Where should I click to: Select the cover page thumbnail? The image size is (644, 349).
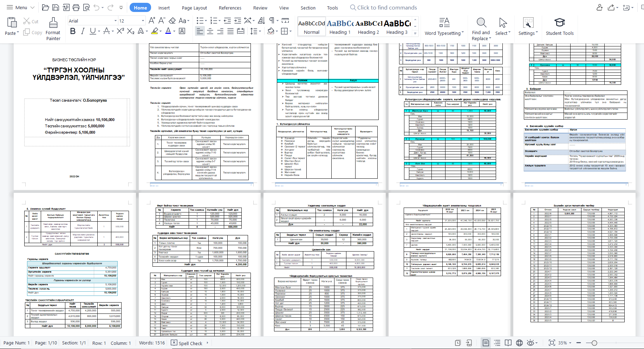pyautogui.click(x=75, y=117)
